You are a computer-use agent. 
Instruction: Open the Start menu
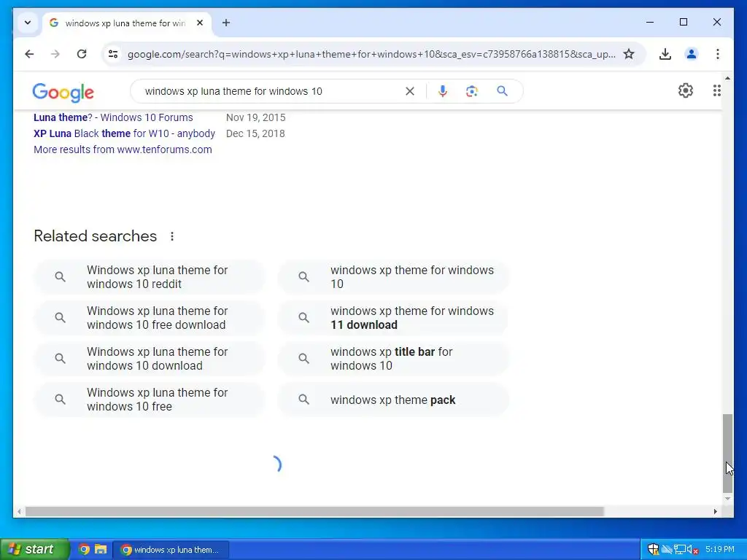tap(34, 549)
